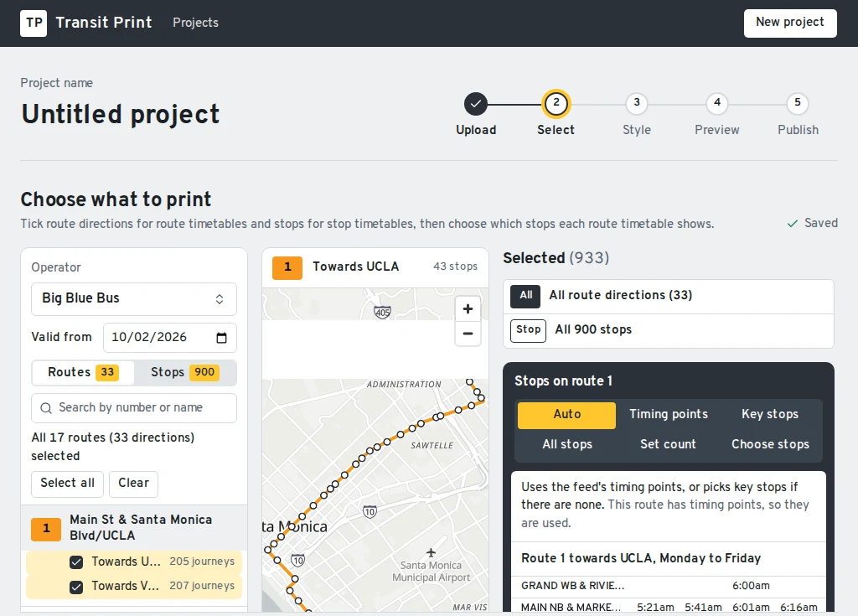Viewport: 858px width, 616px height.
Task: Click the Santa Monica Municipal Airport marker
Action: (432, 553)
